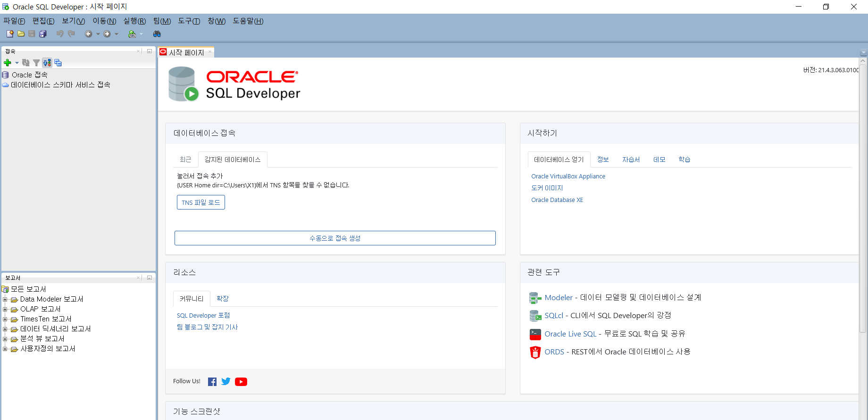
Task: Click the Undo arrow icon
Action: (60, 34)
